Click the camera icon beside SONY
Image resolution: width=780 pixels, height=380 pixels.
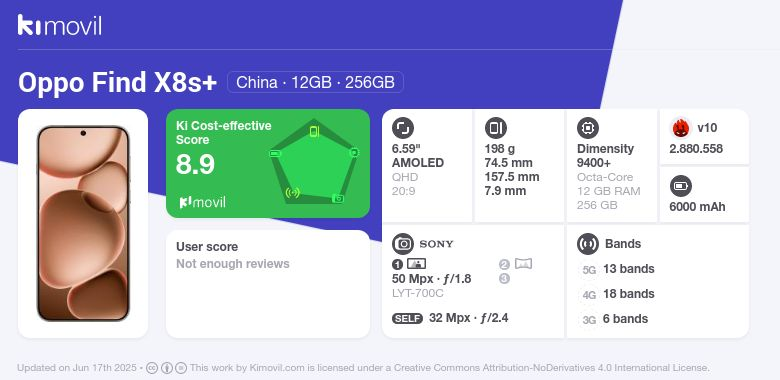pos(403,244)
